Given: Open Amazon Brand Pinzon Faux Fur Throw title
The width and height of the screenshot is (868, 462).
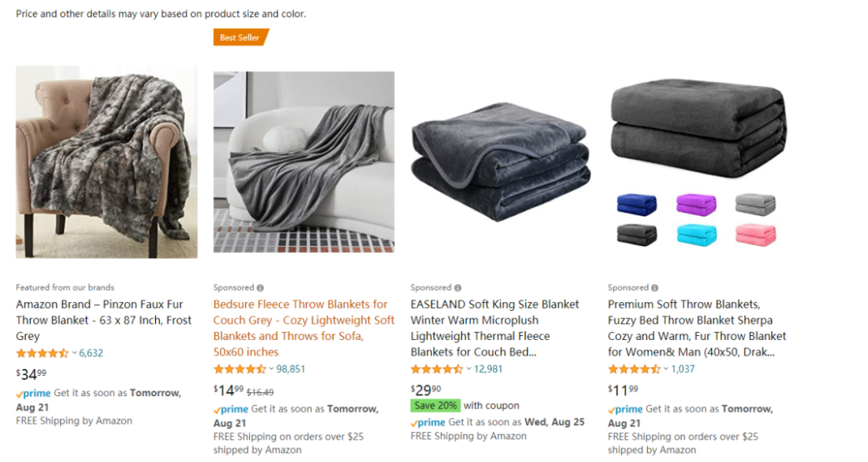Looking at the screenshot, I should [104, 321].
